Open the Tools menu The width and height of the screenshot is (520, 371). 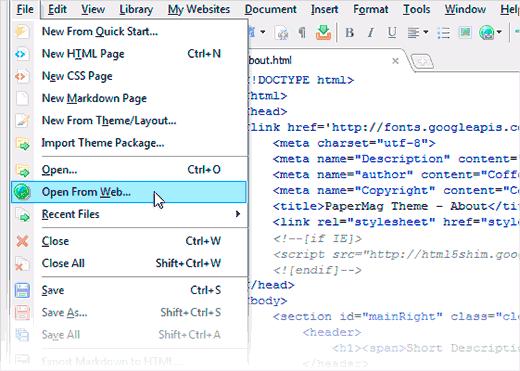click(416, 9)
